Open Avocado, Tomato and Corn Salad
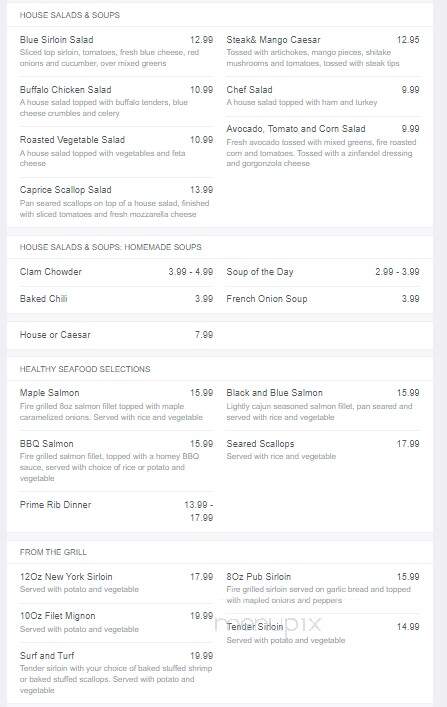Image resolution: width=447 pixels, height=707 pixels. coord(323,146)
